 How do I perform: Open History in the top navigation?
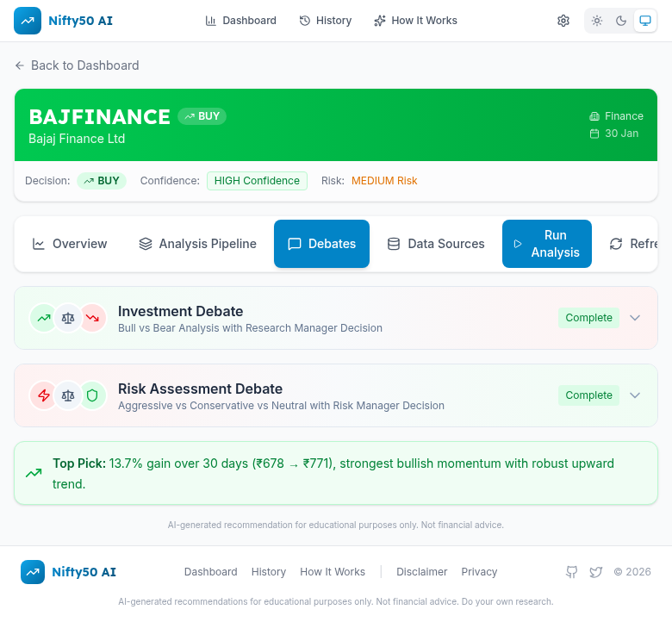coord(326,21)
